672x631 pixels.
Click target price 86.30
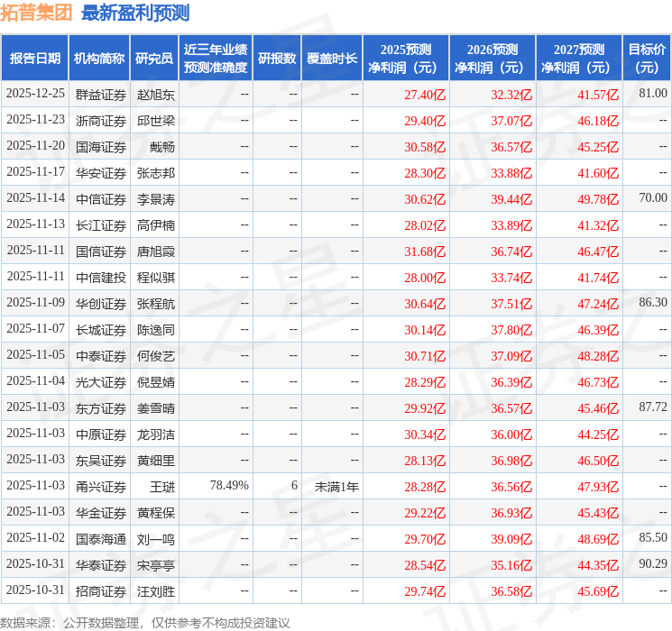coord(653,303)
